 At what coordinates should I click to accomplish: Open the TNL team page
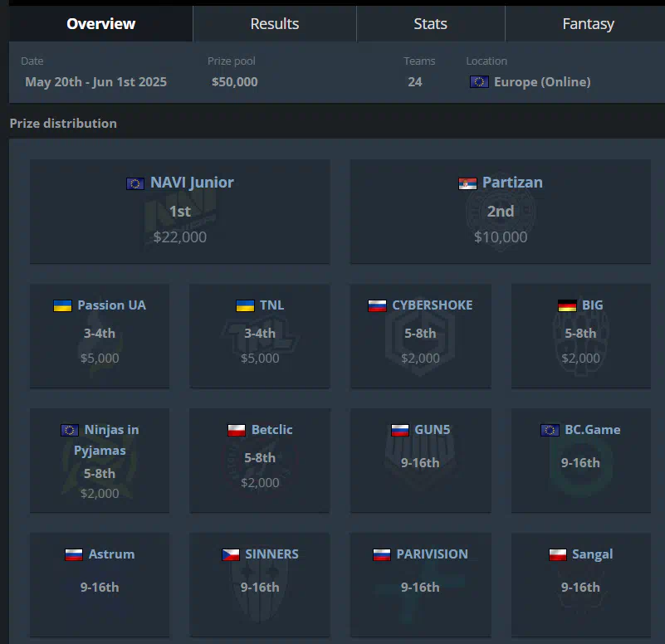[271, 305]
